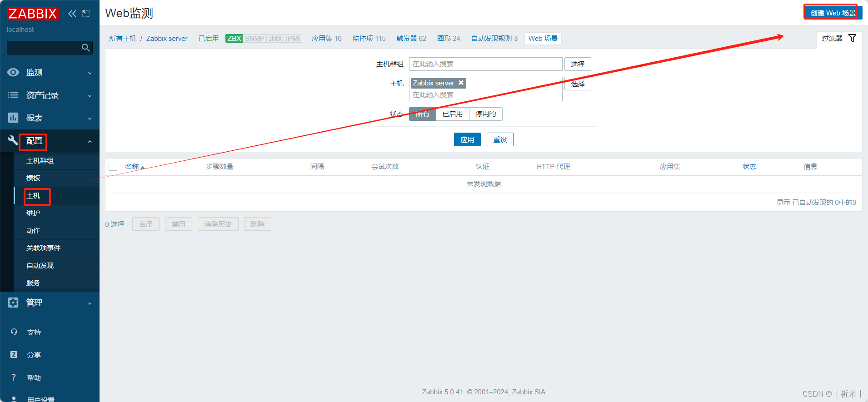Click the SNMP availability badge
Viewport: 868px width, 402px height.
[254, 39]
